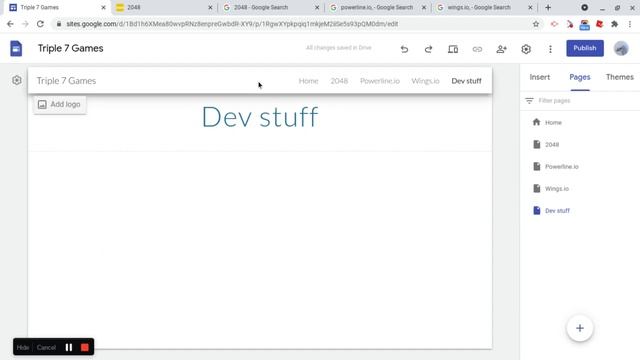
Task: Click the Publish button
Action: 584,48
